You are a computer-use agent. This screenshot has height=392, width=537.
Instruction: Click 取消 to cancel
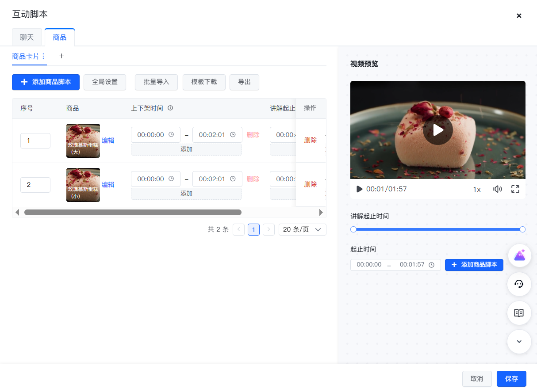click(x=477, y=379)
